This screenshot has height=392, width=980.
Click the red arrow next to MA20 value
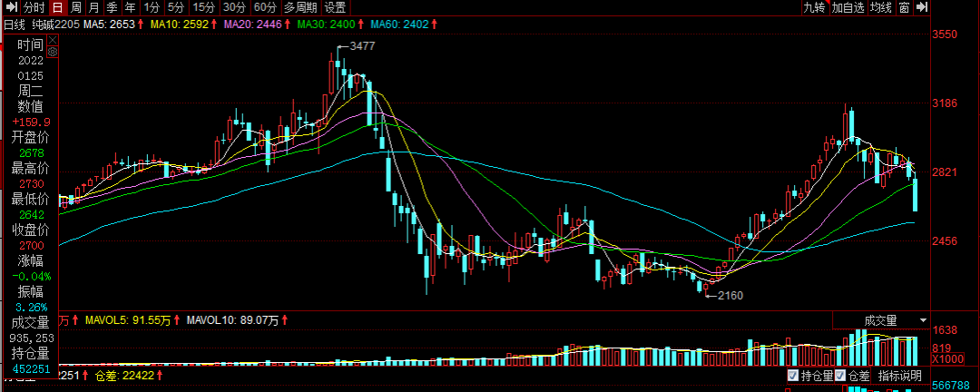coord(289,24)
